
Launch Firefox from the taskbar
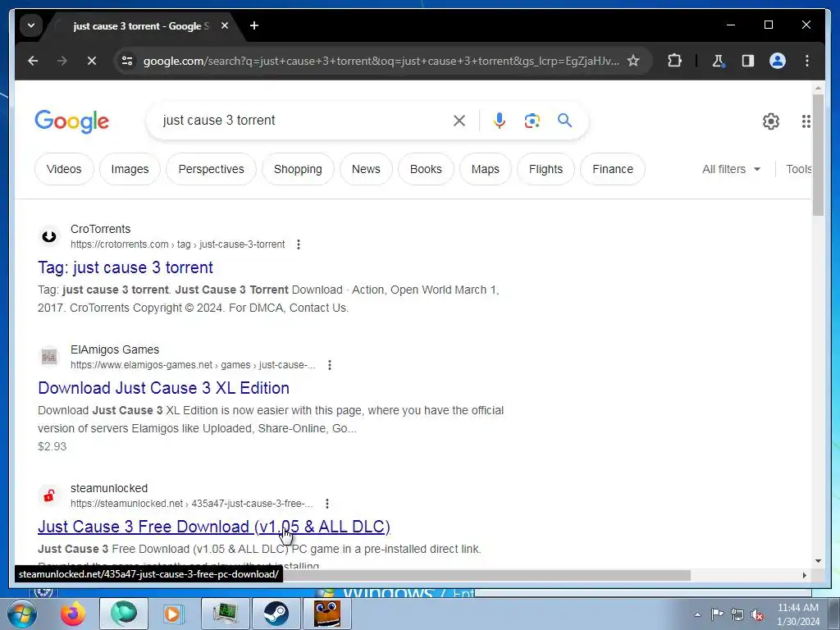click(x=73, y=614)
